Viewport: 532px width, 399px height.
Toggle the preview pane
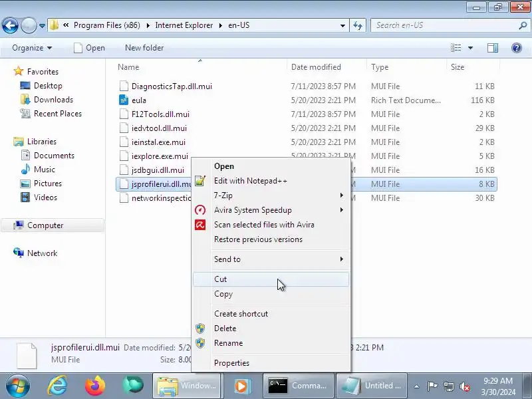click(x=493, y=48)
